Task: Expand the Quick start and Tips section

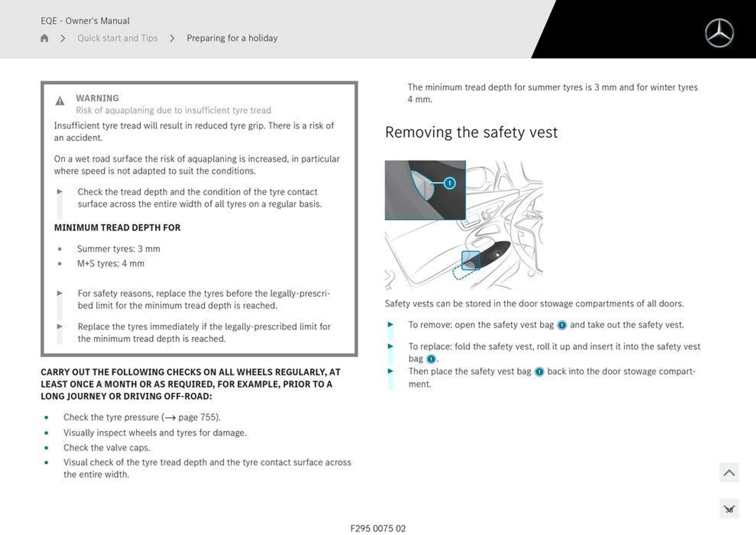Action: point(118,38)
